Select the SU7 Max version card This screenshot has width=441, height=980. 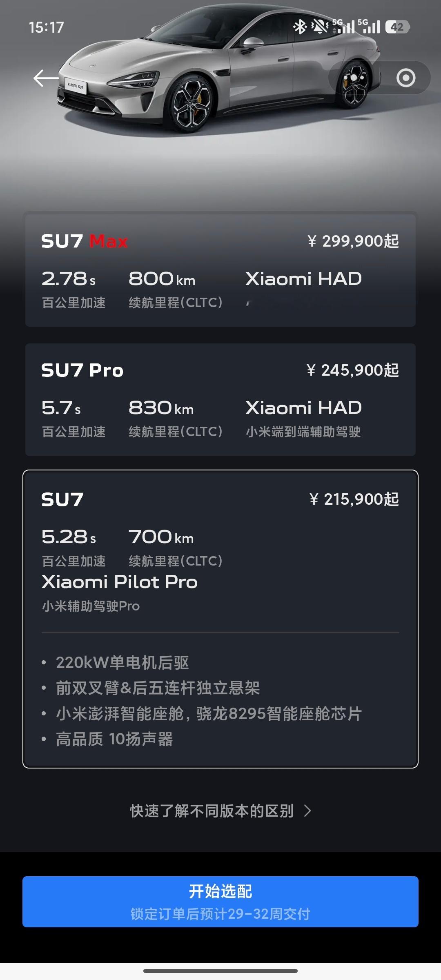pos(220,270)
